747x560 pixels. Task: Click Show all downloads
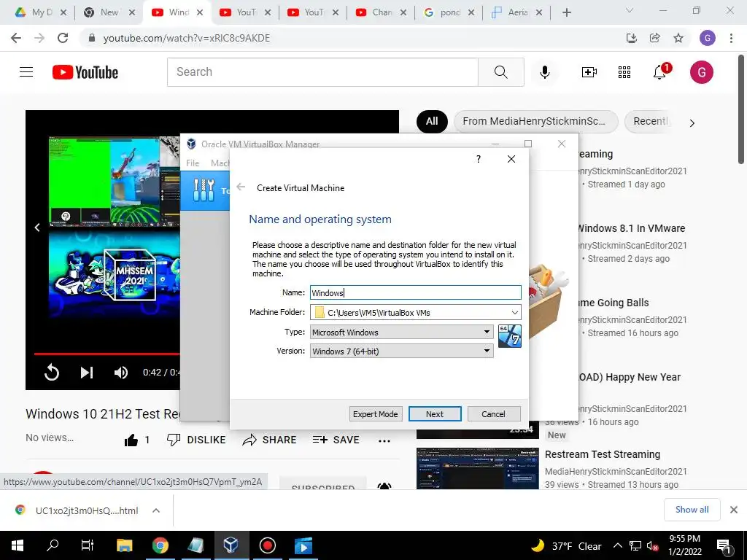[692, 510]
